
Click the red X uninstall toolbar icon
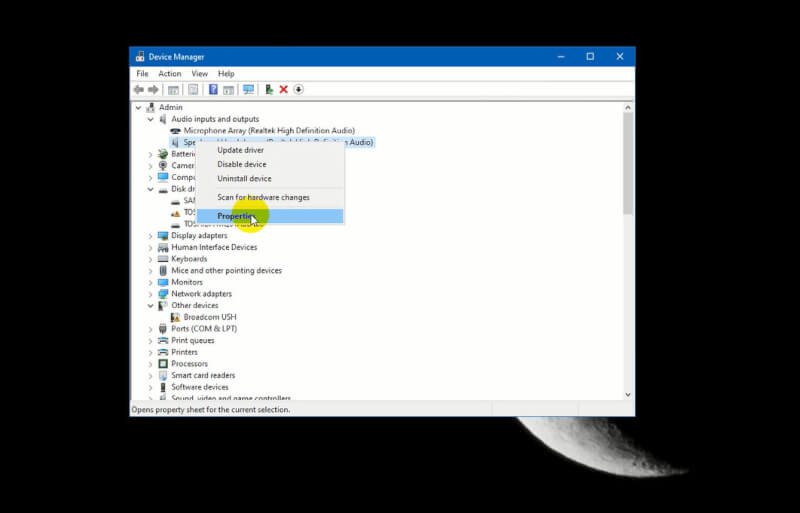(283, 90)
